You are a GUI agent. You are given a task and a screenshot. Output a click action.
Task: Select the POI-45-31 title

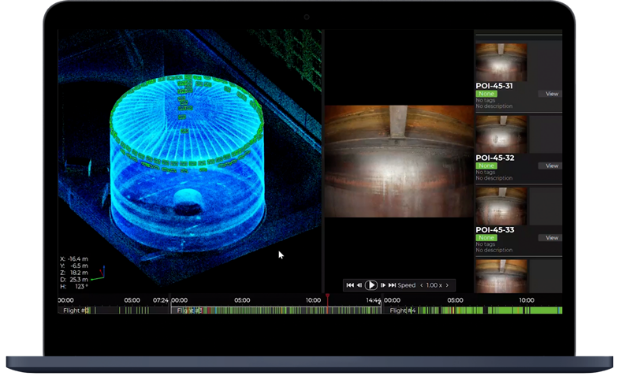coord(494,86)
